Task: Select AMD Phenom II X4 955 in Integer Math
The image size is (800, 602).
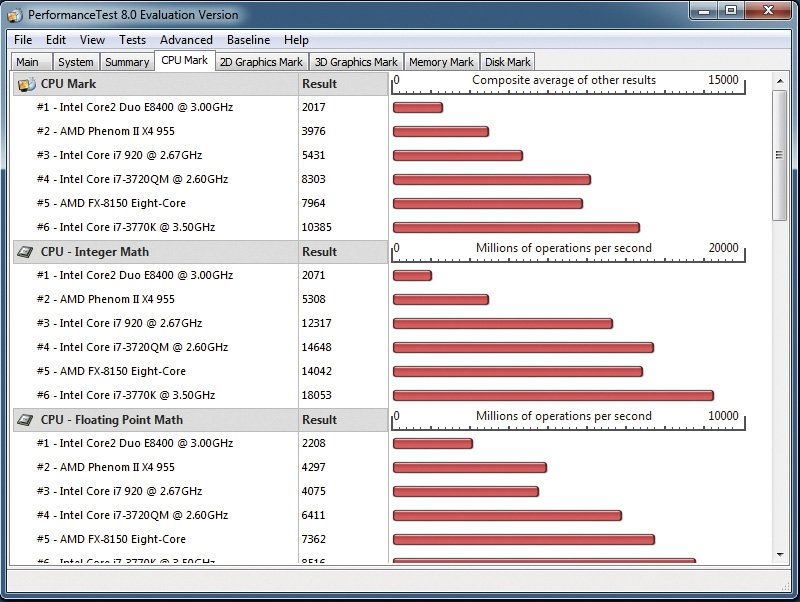Action: [106, 299]
